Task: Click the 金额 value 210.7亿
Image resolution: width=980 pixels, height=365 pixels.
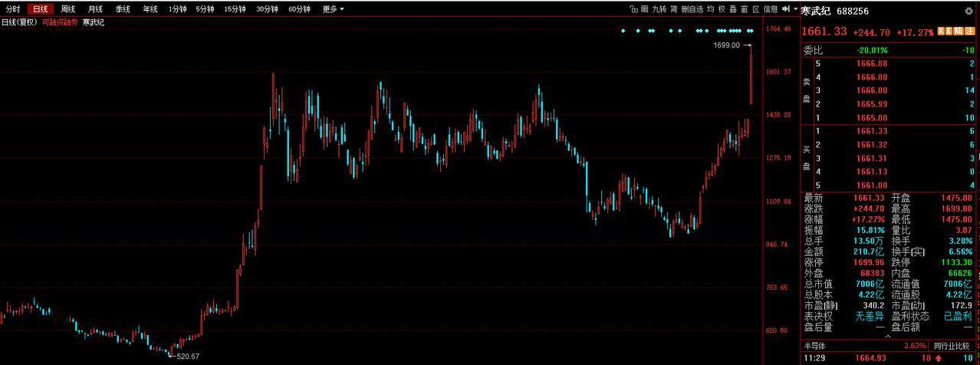Action: tap(869, 251)
